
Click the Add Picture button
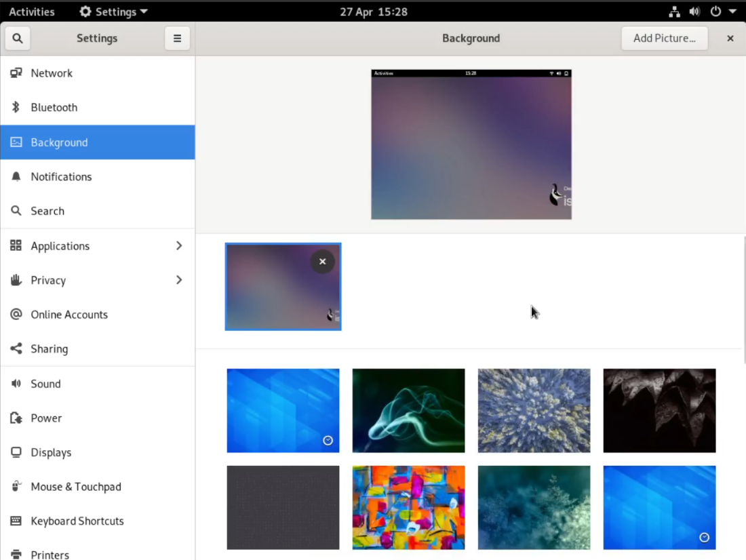[664, 39]
